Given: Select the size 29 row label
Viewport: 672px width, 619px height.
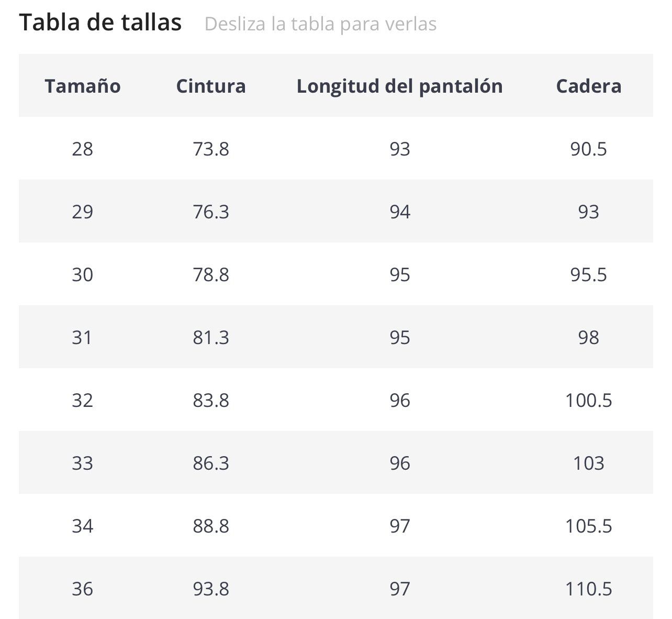Looking at the screenshot, I should tap(83, 212).
